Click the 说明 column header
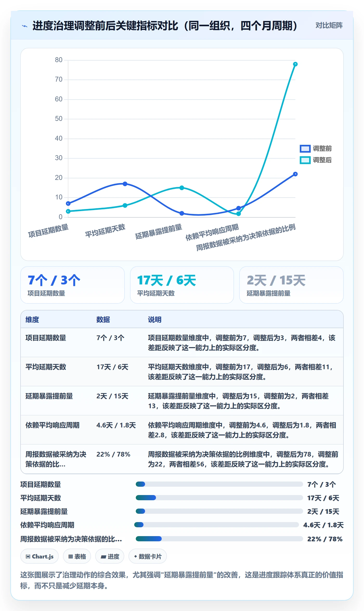Screen dimensions: 364x611 pyautogui.click(x=155, y=320)
